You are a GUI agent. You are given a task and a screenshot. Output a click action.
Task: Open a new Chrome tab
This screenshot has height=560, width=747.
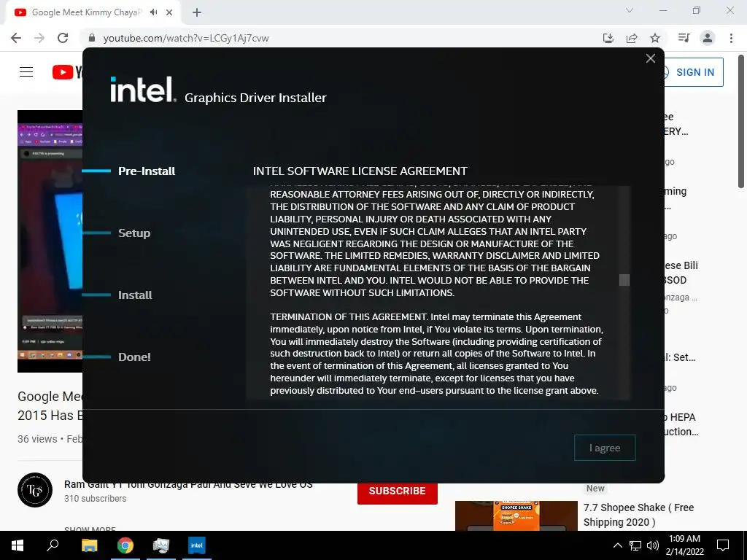197,12
